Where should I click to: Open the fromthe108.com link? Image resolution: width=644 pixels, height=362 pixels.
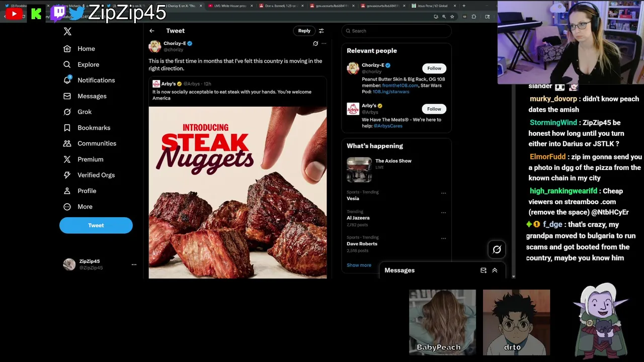point(400,85)
